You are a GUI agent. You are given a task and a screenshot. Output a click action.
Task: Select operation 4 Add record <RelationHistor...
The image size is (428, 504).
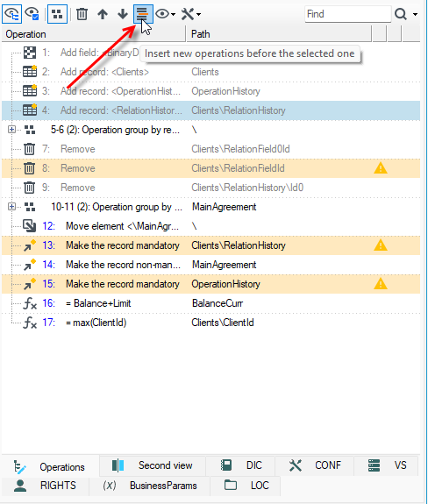pyautogui.click(x=211, y=110)
